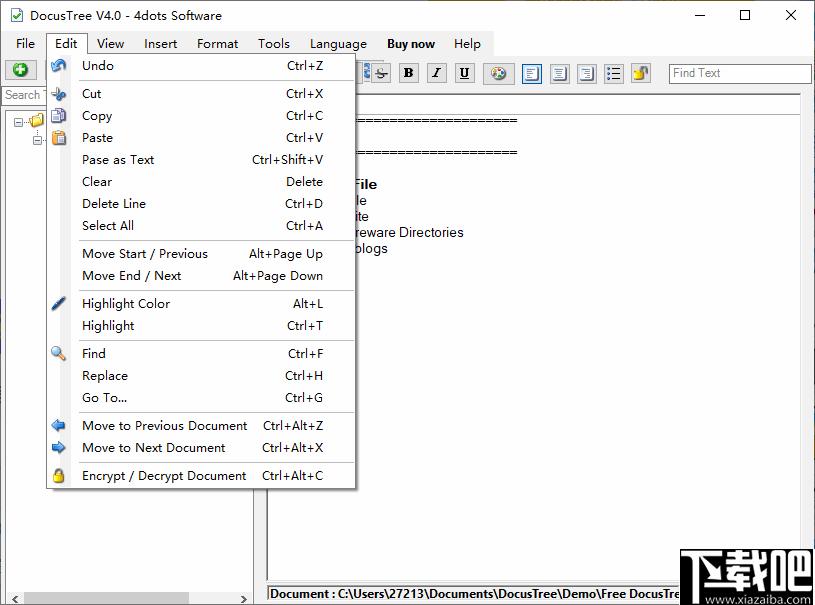Open the color palette icon
Image resolution: width=815 pixels, height=605 pixels.
(498, 73)
